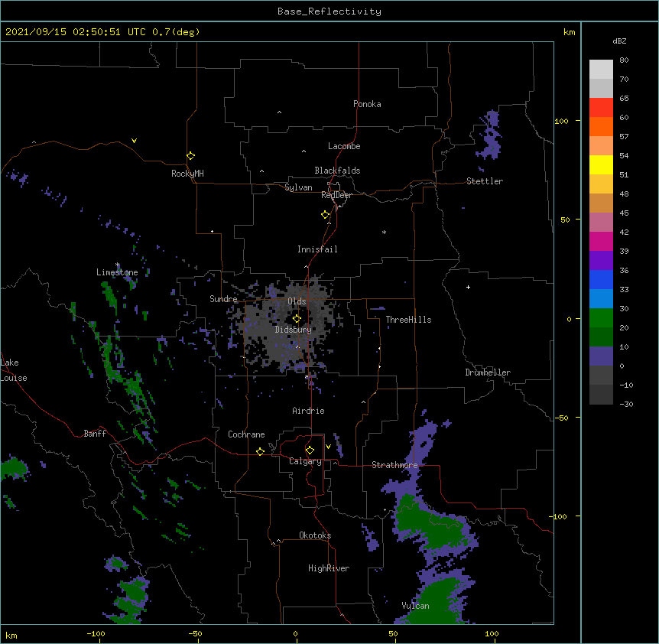Select the green 30 dBZ color swatch
659x644 pixels.
(601, 318)
